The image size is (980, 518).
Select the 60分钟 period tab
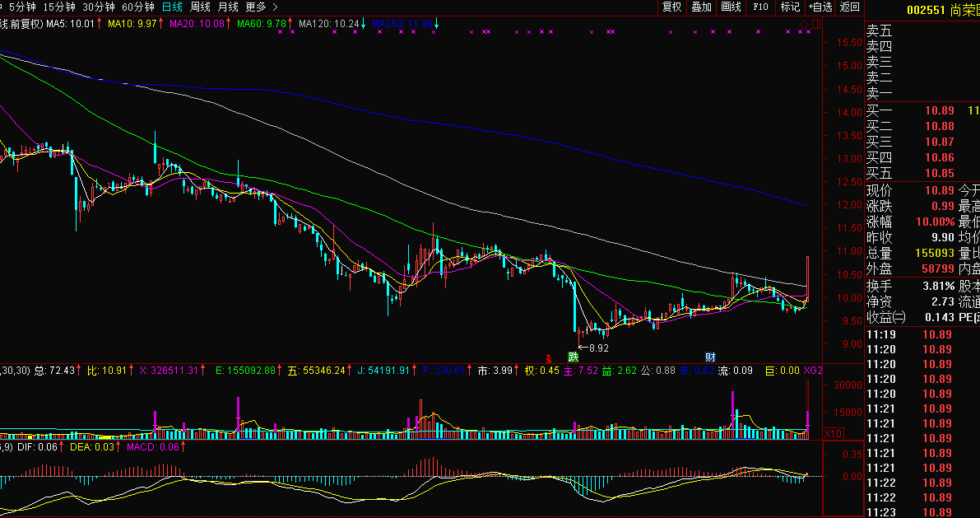[137, 7]
